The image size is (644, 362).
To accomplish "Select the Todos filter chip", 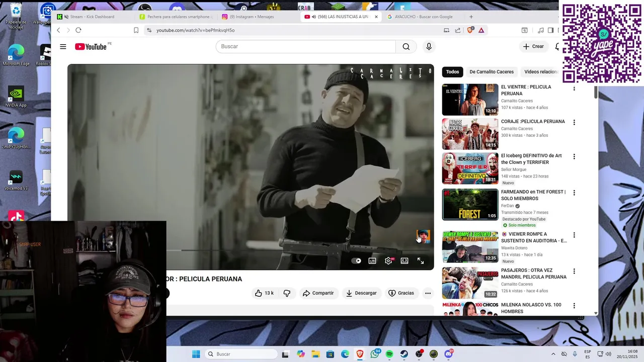I will [x=452, y=72].
